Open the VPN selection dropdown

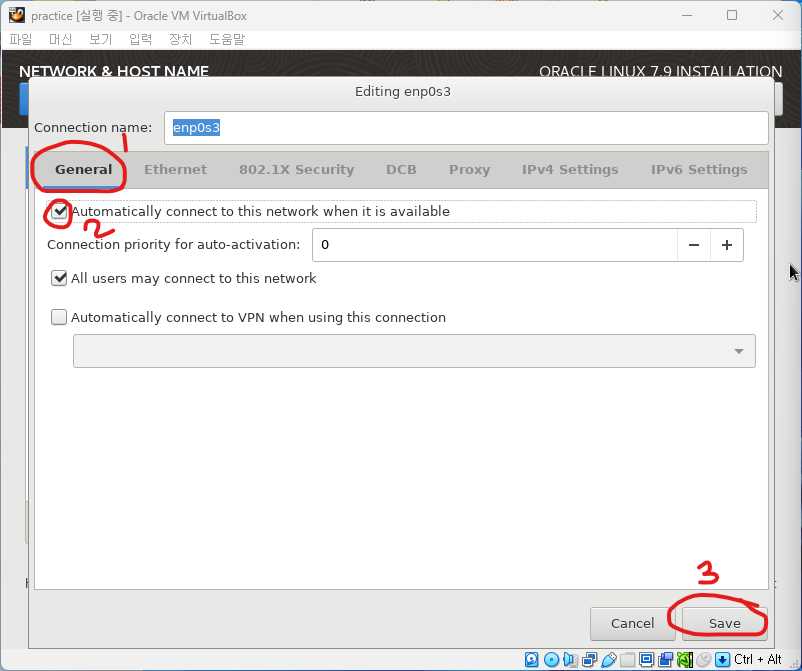414,351
